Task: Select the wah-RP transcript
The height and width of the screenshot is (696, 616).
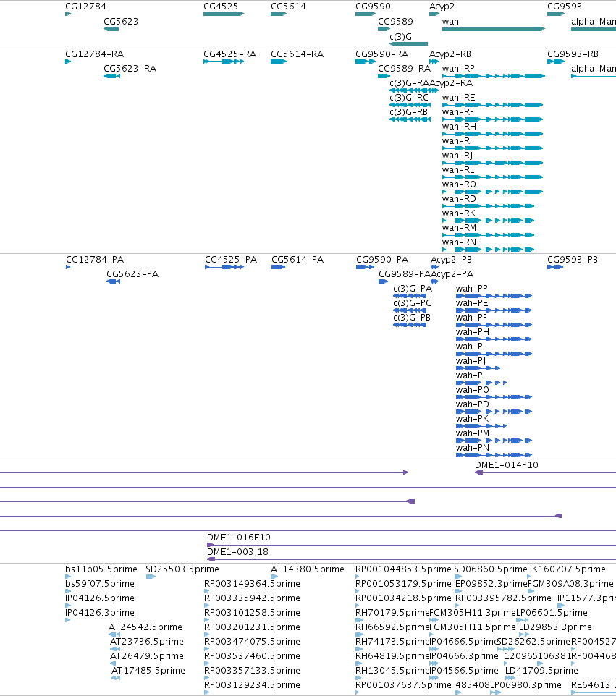Action: click(494, 76)
